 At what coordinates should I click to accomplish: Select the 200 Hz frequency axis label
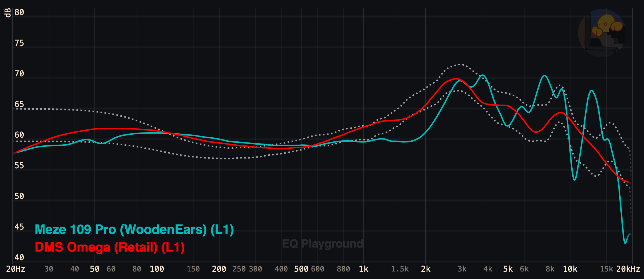[219, 269]
